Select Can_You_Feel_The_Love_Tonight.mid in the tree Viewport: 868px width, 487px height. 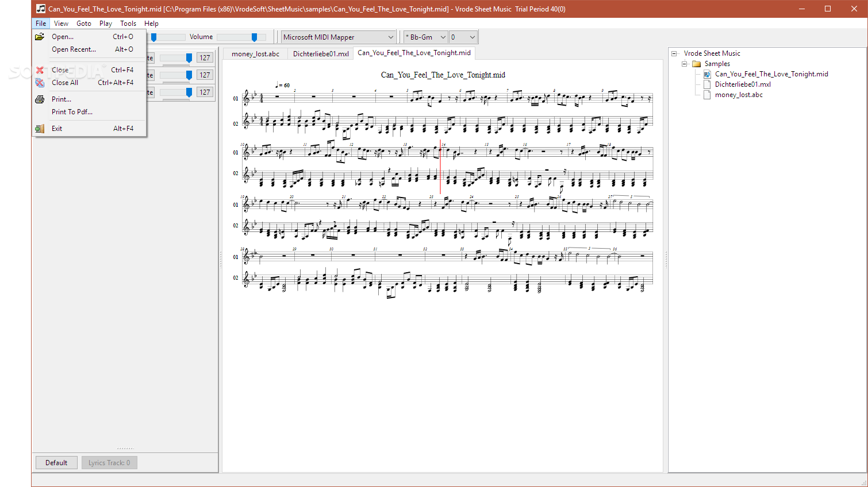tap(771, 74)
